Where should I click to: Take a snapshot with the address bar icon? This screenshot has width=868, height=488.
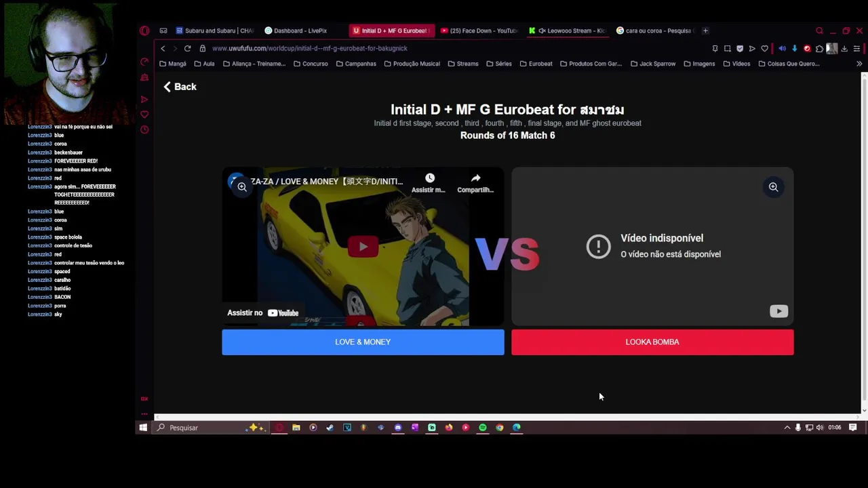pos(727,48)
